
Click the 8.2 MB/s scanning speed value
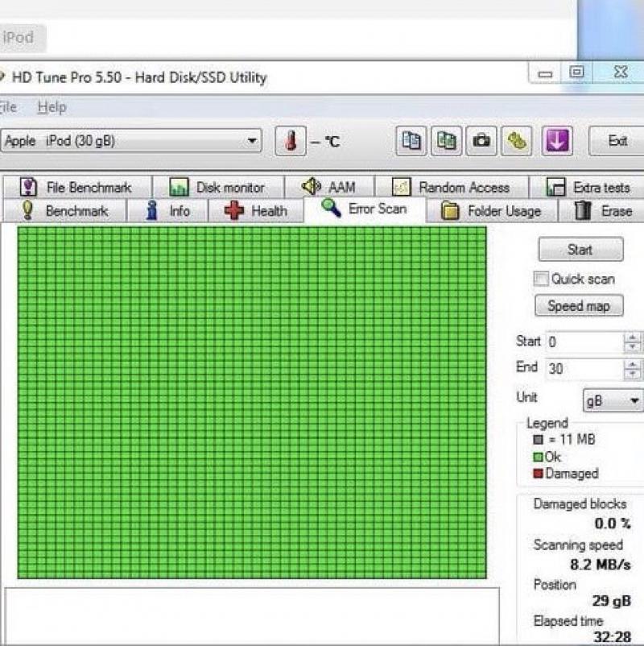click(x=600, y=565)
